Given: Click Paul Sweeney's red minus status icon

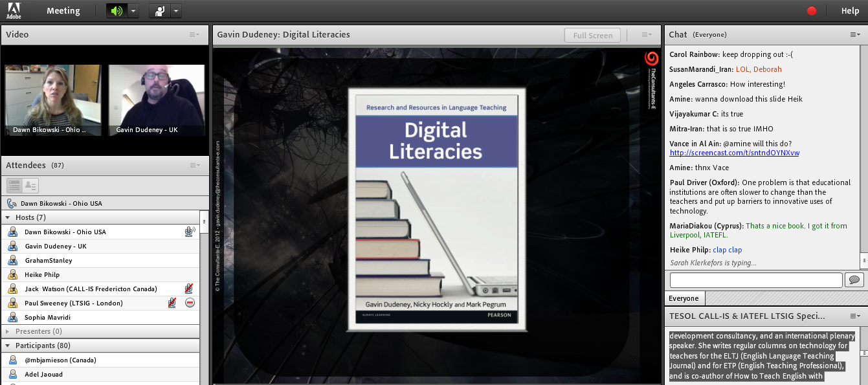Looking at the screenshot, I should 190,303.
